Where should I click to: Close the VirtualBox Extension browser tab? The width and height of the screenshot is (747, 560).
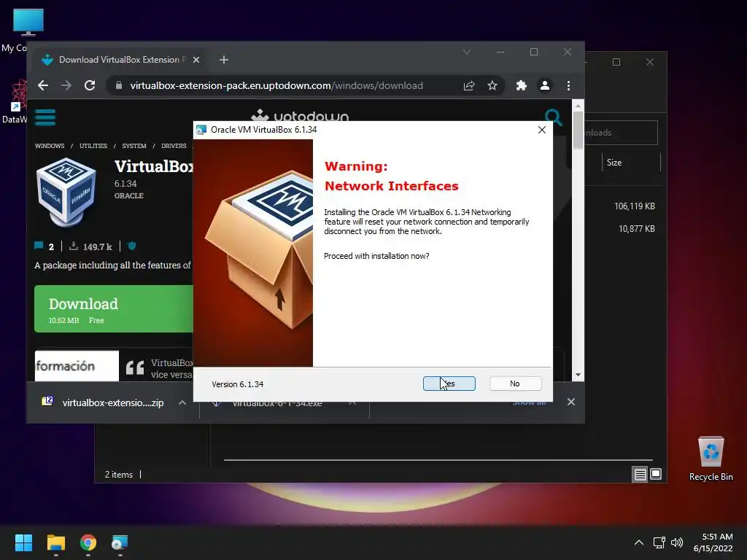[x=196, y=60]
